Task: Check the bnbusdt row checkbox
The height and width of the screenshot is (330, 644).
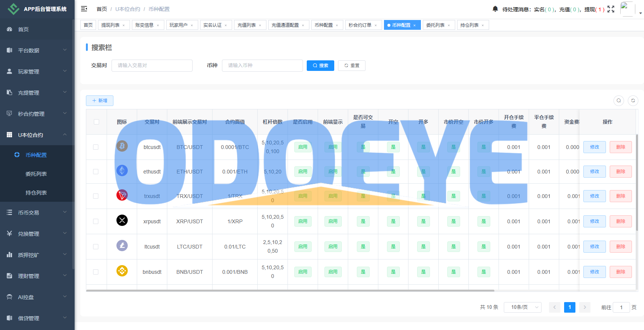Action: (96, 272)
